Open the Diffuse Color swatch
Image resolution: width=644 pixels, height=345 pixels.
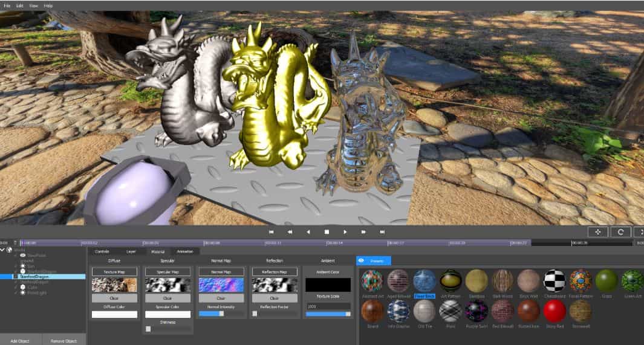click(114, 315)
